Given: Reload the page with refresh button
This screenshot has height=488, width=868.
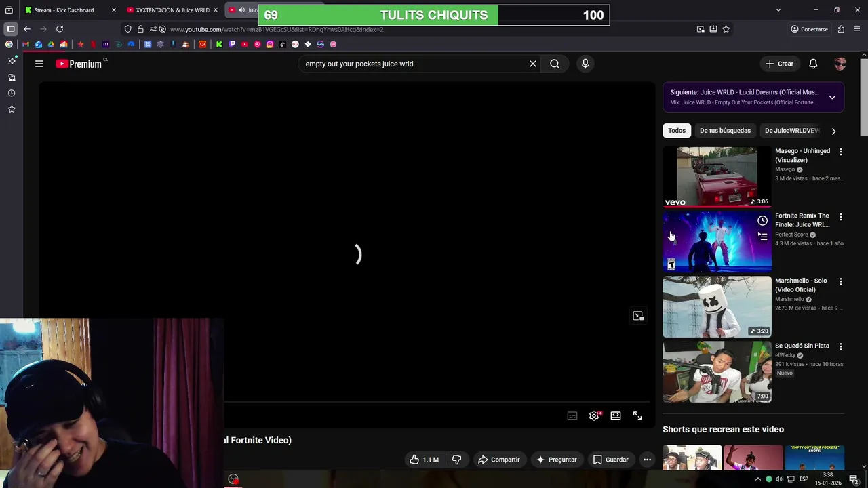Looking at the screenshot, I should click(60, 29).
